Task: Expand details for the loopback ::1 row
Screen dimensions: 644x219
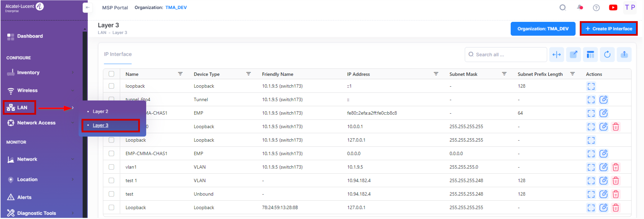Action: coord(591,86)
